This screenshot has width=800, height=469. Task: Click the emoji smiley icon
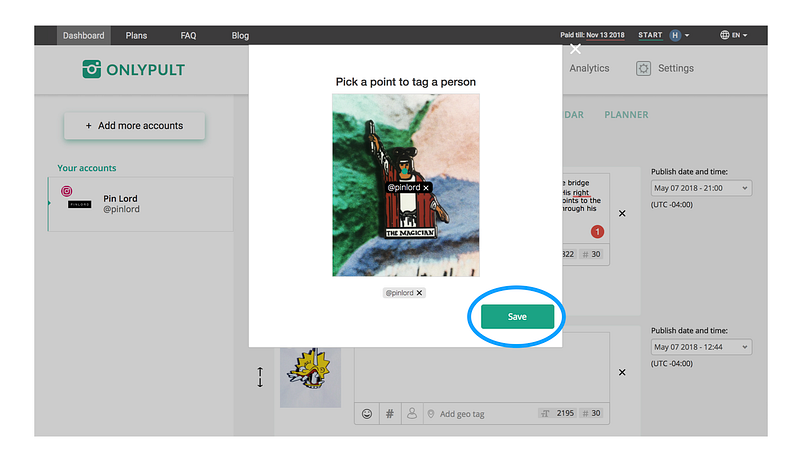pos(367,413)
